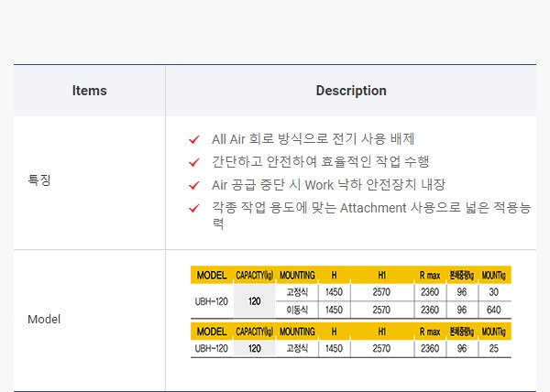Click the "이동식" mounting cell
Screen dimensions: 550x392
297,310
